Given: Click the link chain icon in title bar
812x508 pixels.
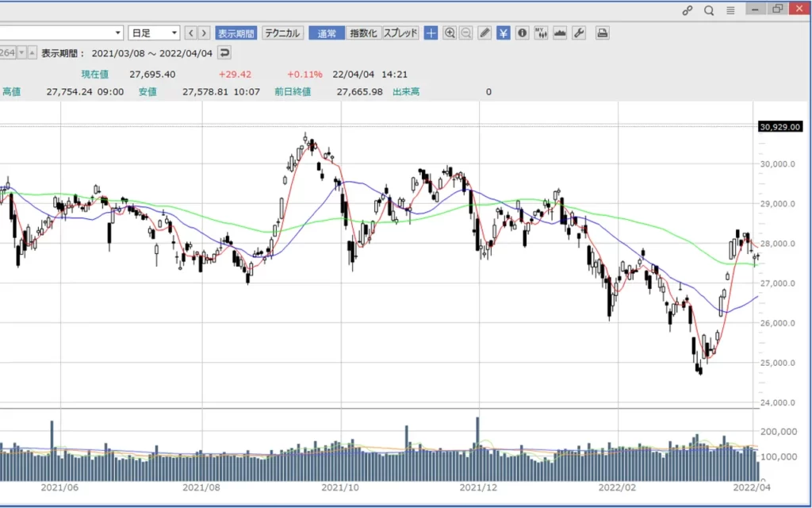Looking at the screenshot, I should coord(688,10).
